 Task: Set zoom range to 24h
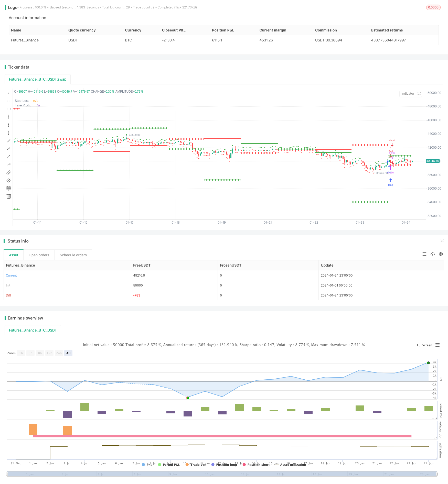point(59,353)
